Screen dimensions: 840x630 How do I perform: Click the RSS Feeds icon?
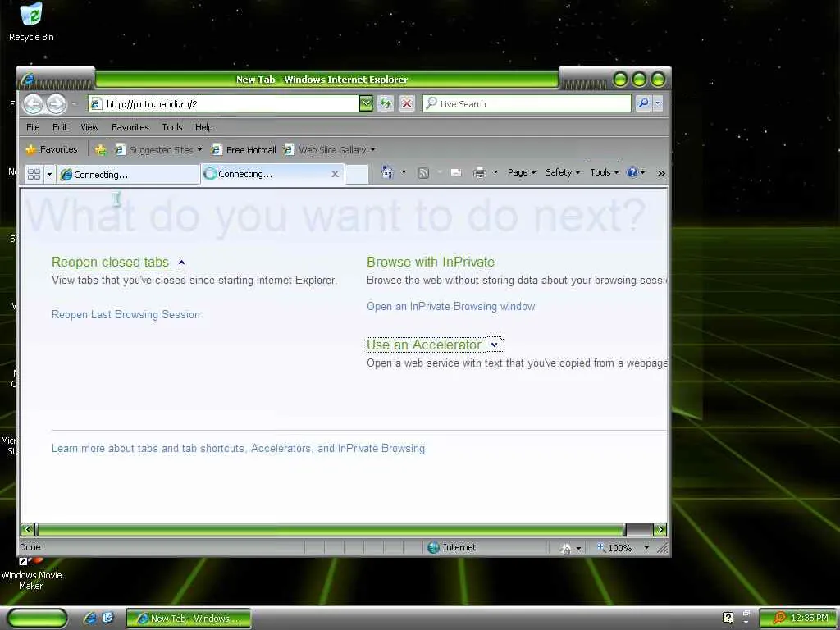(423, 172)
